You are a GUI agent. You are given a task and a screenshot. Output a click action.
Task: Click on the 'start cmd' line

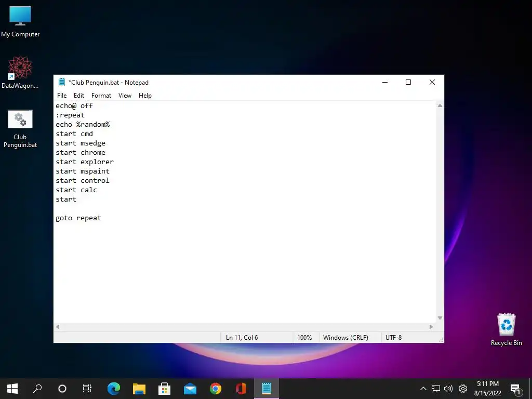point(74,134)
